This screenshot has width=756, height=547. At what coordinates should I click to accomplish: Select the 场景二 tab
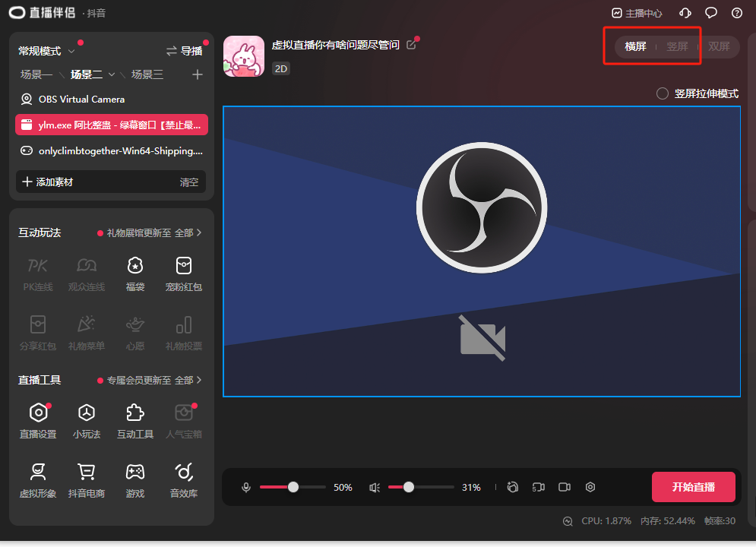pos(87,74)
